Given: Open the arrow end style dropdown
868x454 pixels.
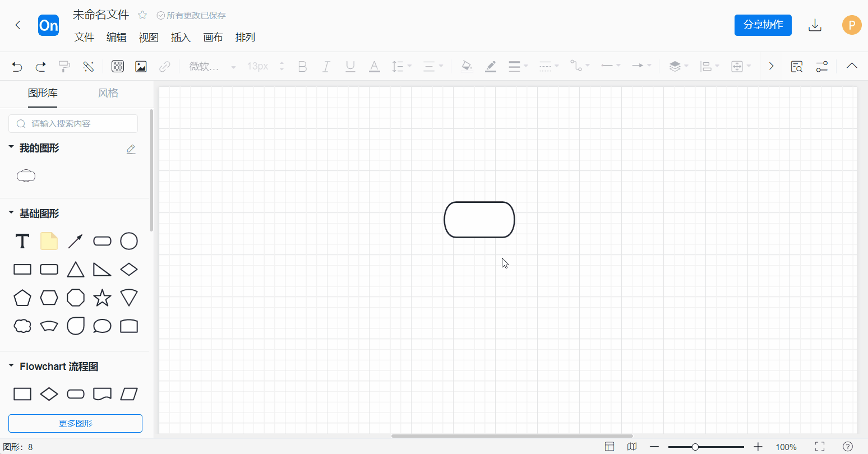Looking at the screenshot, I should point(641,66).
